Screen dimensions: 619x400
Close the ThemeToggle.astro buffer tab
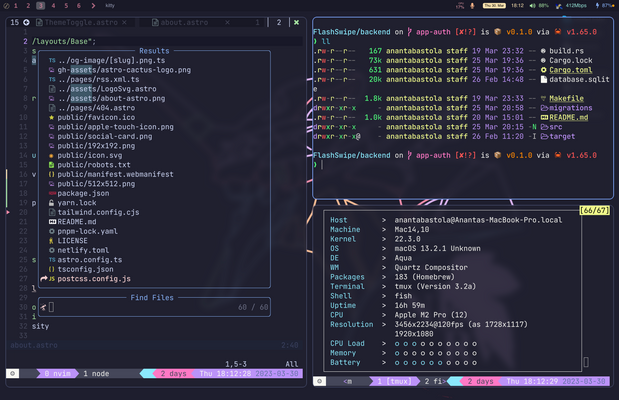pos(124,23)
